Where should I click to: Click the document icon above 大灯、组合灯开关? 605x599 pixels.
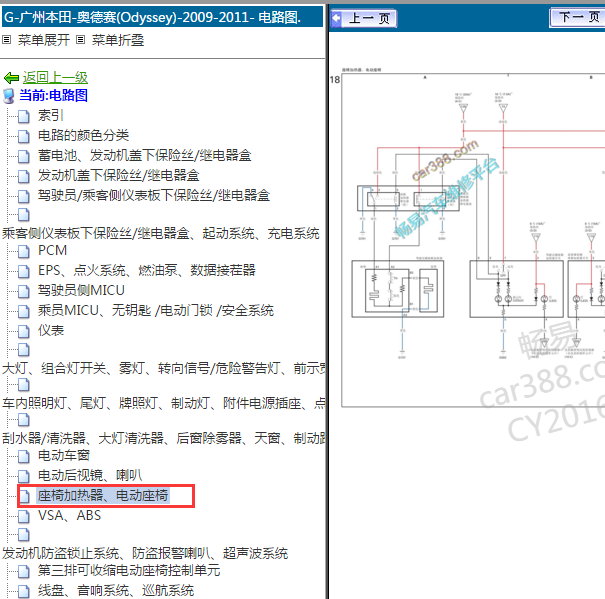24,350
